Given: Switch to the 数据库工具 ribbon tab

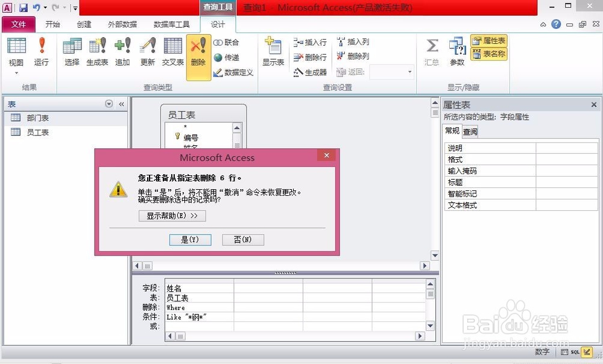Looking at the screenshot, I should point(171,25).
